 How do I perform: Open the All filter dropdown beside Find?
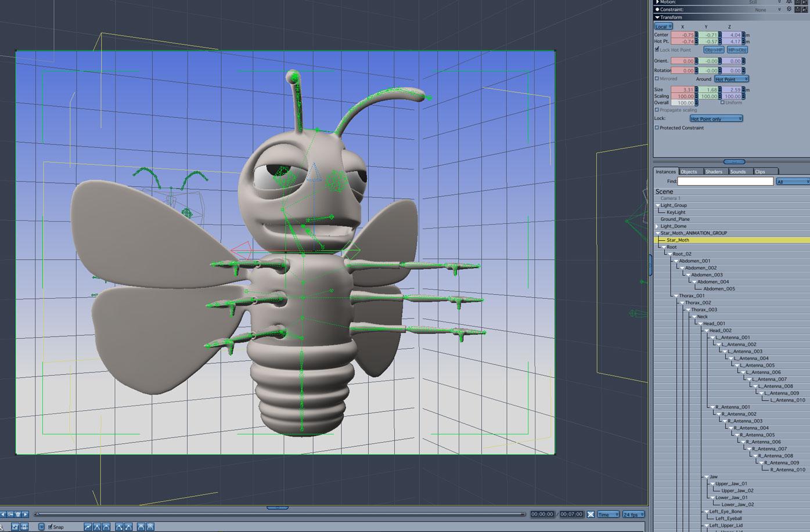(793, 182)
